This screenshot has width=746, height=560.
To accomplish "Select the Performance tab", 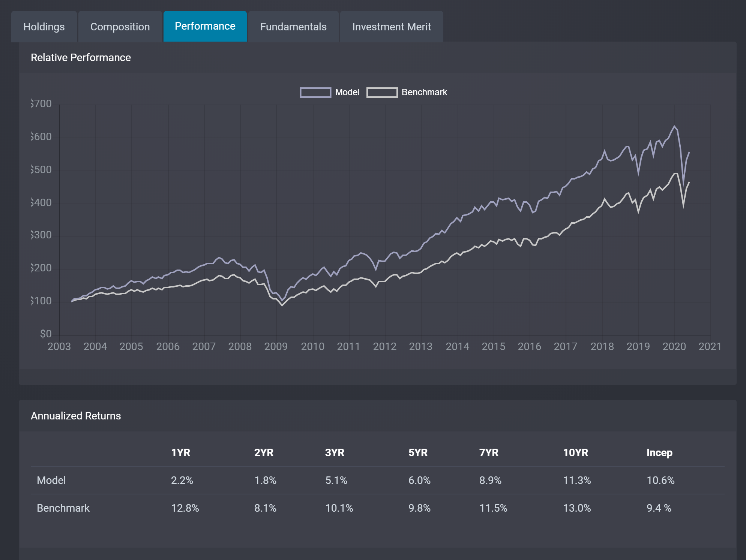I will pyautogui.click(x=205, y=26).
